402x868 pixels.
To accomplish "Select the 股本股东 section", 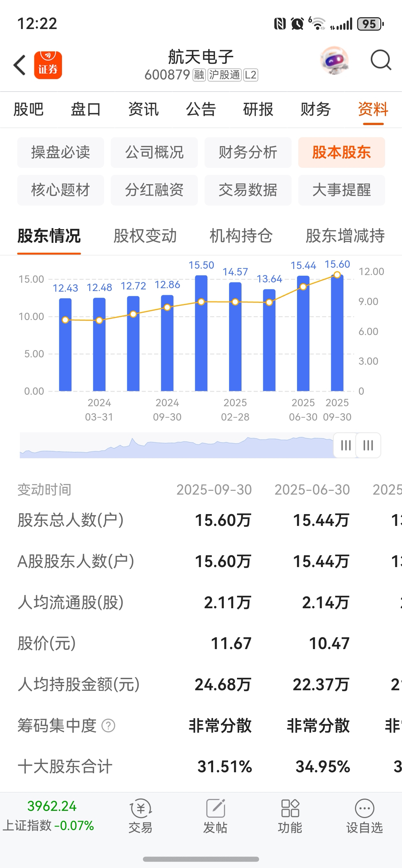I will 342,152.
